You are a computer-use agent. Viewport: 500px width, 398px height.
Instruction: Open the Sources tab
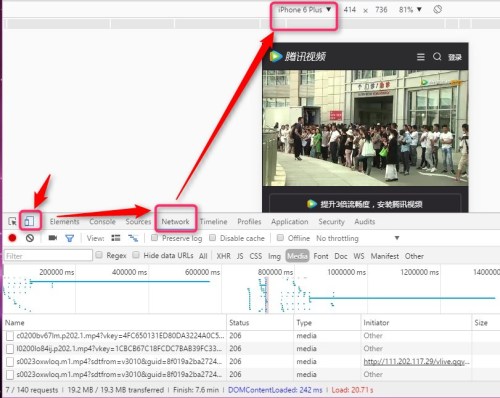click(138, 222)
